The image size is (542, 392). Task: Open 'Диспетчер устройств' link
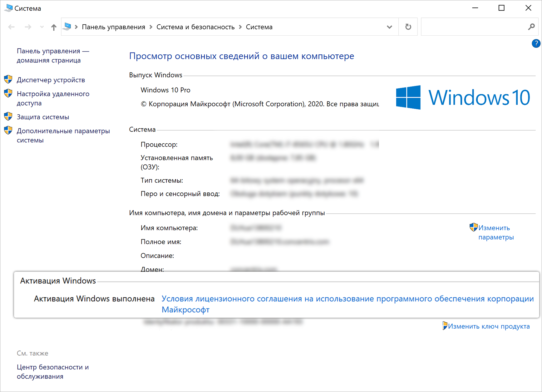51,80
